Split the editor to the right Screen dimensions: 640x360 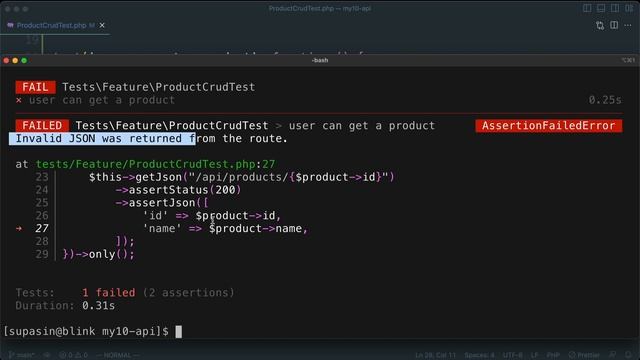(x=614, y=25)
